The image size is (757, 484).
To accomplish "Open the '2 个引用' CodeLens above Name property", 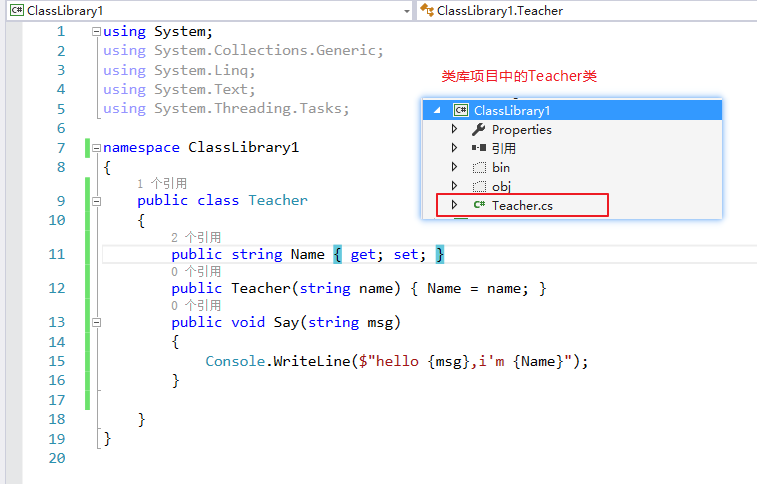I will click(x=196, y=238).
